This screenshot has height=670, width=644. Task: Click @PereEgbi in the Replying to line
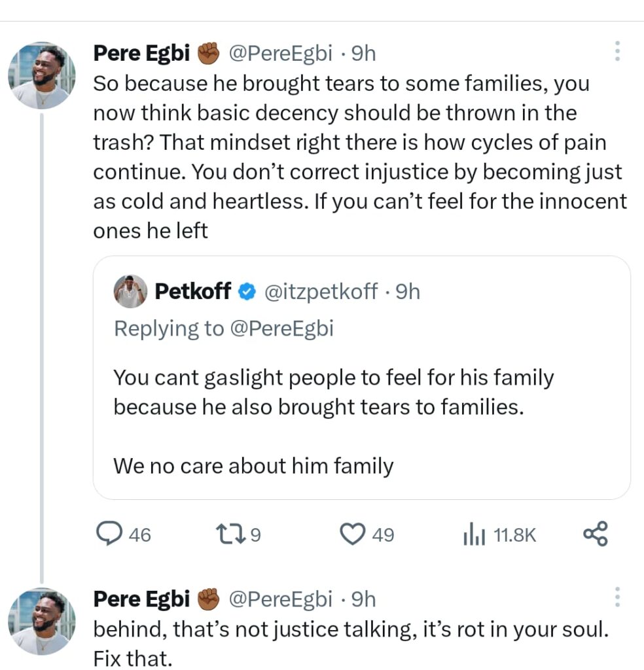coord(281,328)
